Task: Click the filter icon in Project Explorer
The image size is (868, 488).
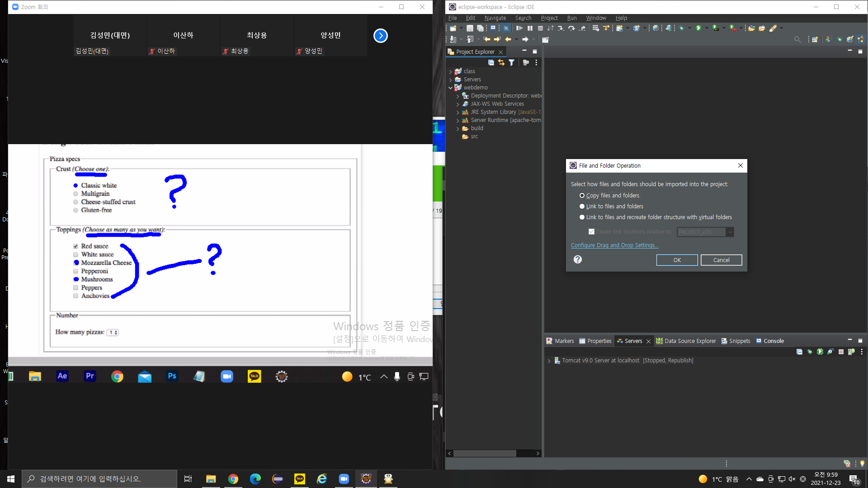Action: tap(511, 63)
